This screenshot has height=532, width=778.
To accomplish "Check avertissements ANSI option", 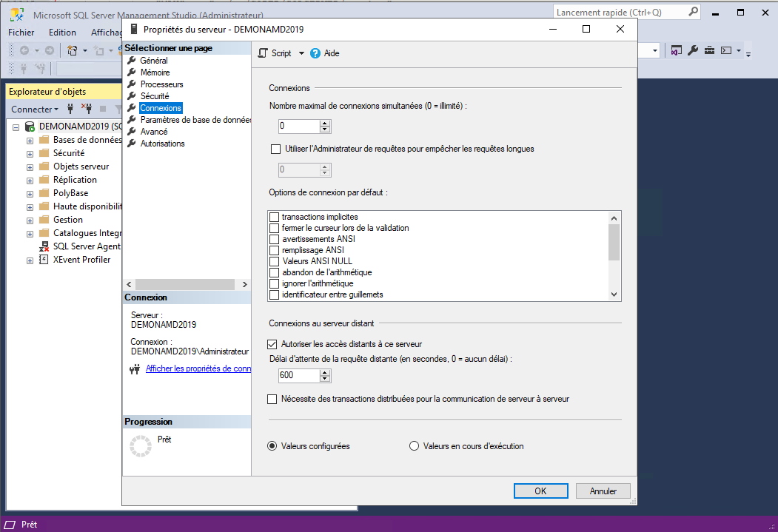I will coord(274,239).
